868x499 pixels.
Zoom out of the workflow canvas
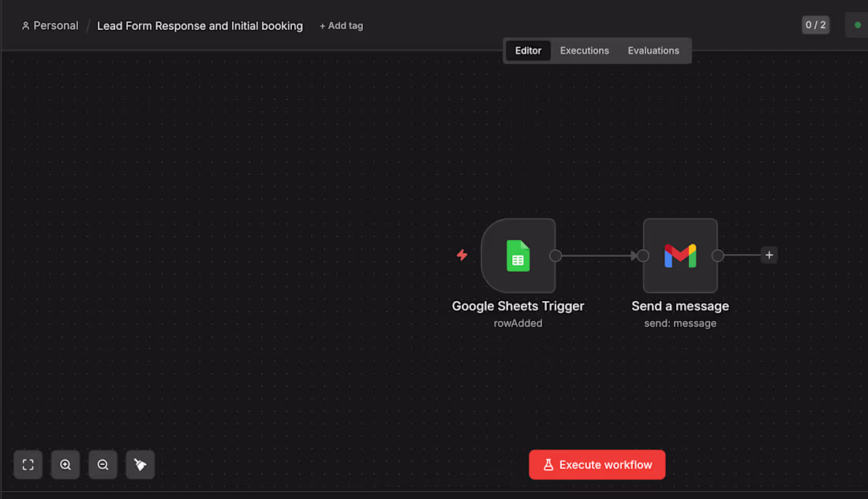(103, 465)
